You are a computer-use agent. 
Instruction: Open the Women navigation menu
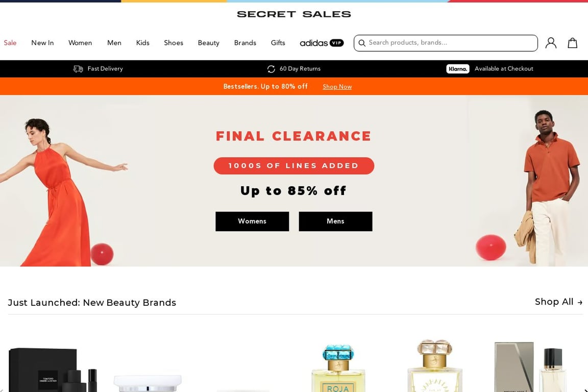(80, 43)
